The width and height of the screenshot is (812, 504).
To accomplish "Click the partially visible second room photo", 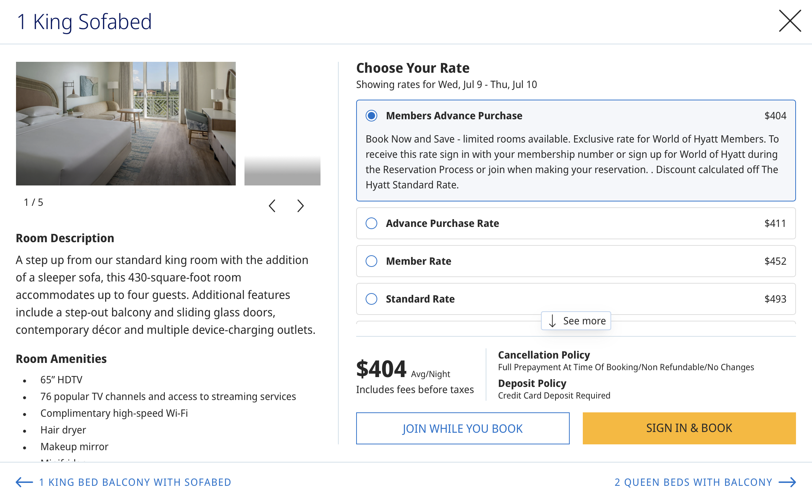I will tap(282, 170).
